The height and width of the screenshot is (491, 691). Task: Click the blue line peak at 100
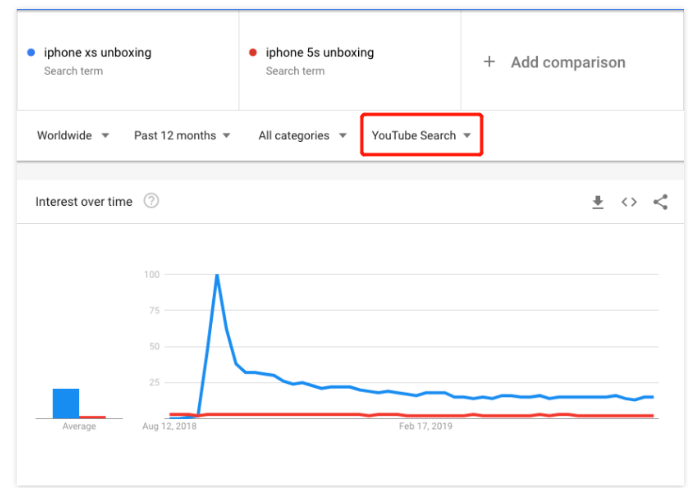217,275
